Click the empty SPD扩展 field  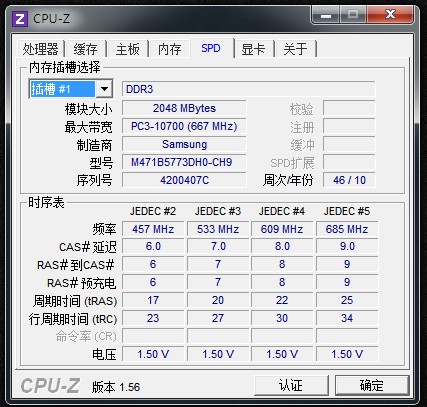coord(349,162)
